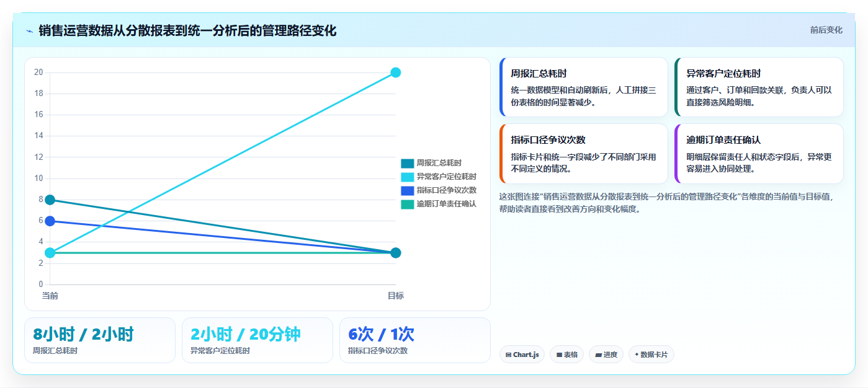Click the 异常客户定位耗时 label under 2小时 / 20分钟
This screenshot has height=388, width=868.
[x=220, y=351]
